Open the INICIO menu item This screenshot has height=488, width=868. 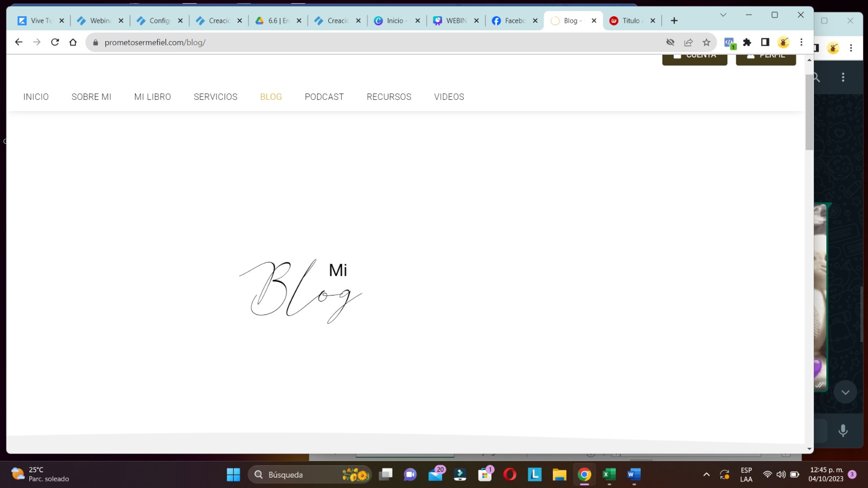click(36, 97)
